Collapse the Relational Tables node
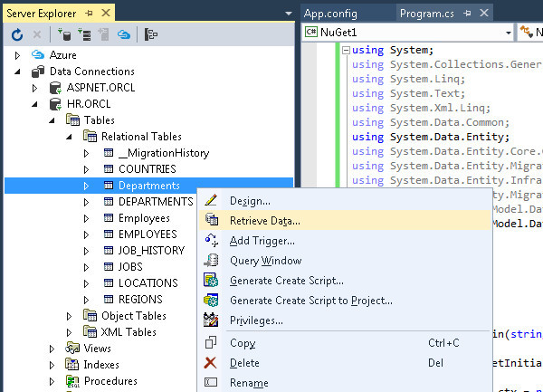 click(69, 137)
